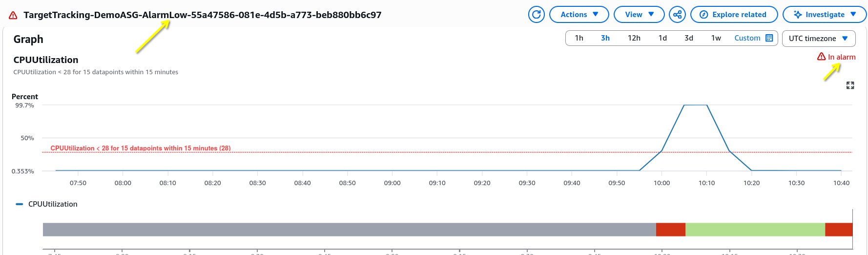Open the Custom time range calendar icon
The width and height of the screenshot is (868, 255).
[769, 38]
